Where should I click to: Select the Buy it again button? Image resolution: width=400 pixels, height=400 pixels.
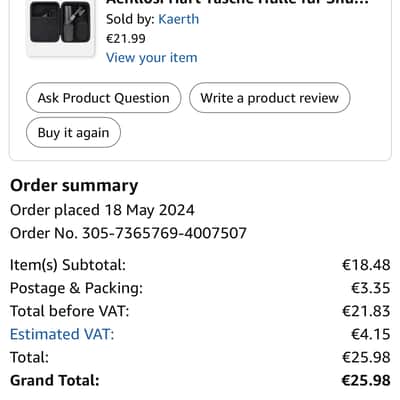click(73, 133)
